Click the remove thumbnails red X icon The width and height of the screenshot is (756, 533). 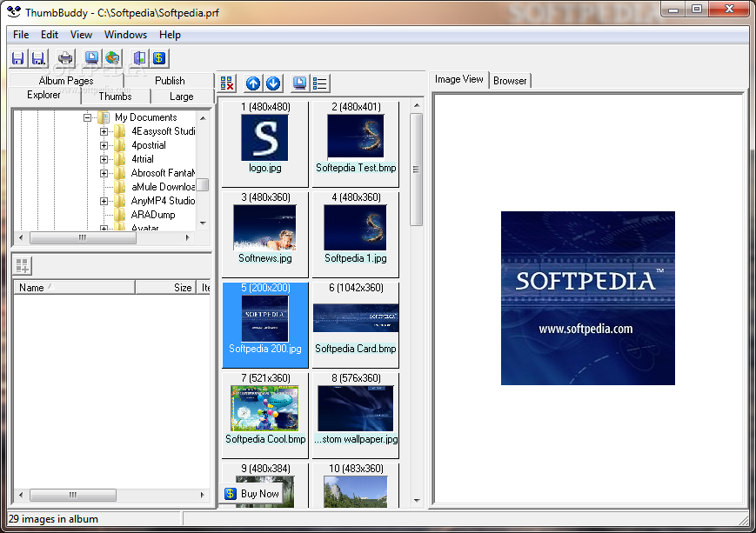[x=227, y=83]
